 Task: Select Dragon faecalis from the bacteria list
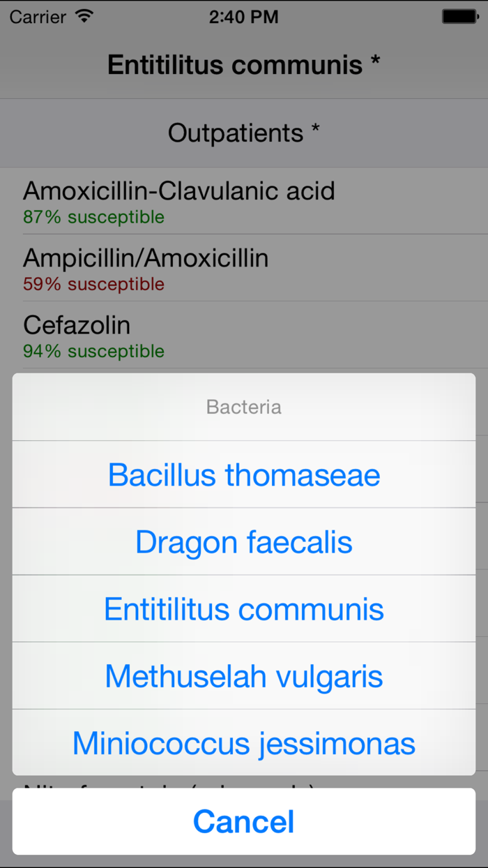point(243,541)
